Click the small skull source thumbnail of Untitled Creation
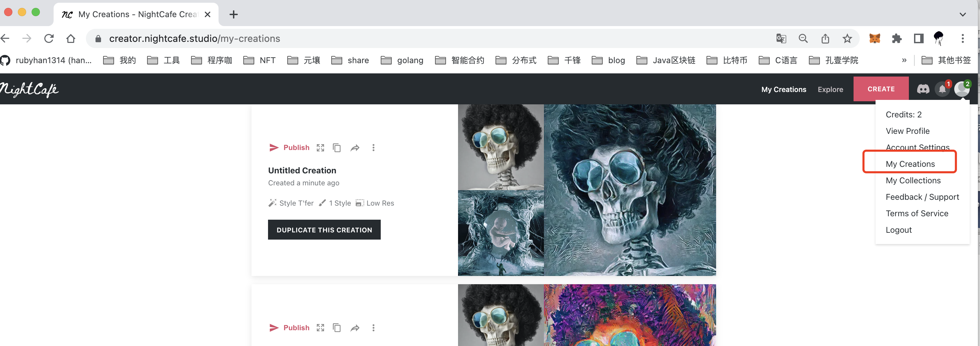Screen dimensions: 980x346 pyautogui.click(x=501, y=147)
